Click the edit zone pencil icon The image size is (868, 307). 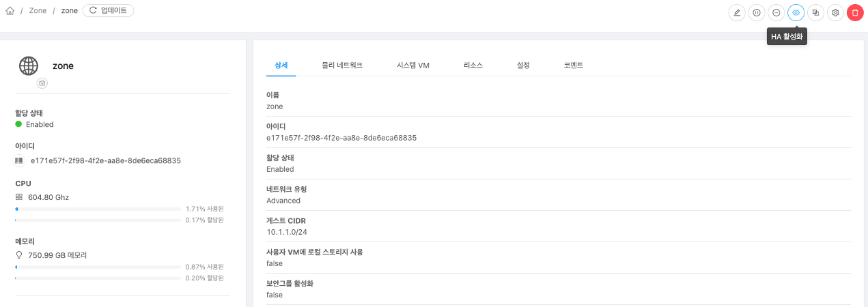737,12
